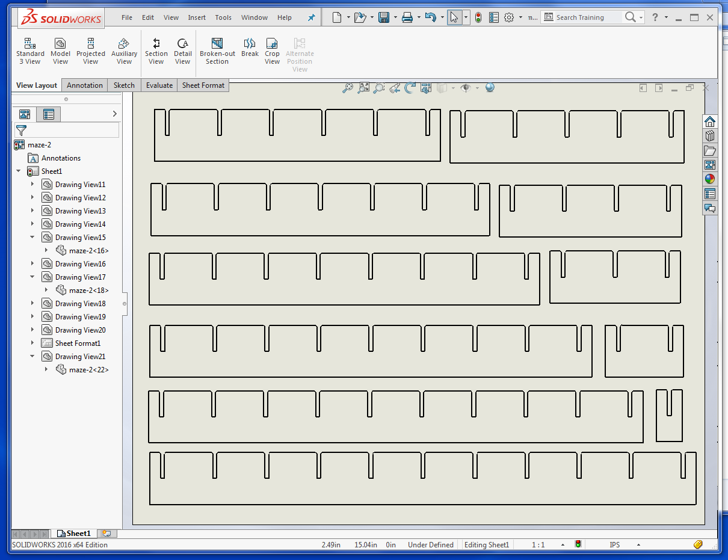Select the Crop View tool

272,51
